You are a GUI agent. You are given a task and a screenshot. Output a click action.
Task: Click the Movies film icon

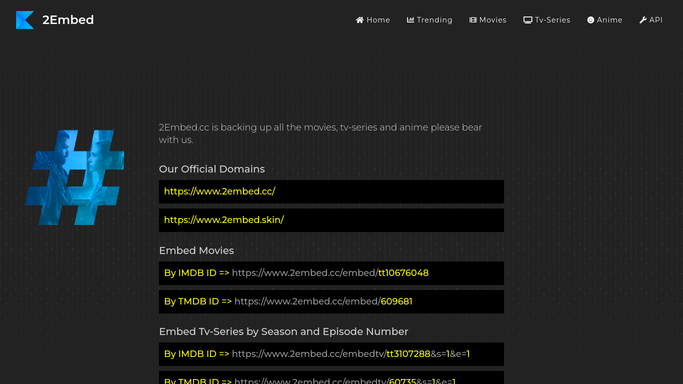pyautogui.click(x=473, y=20)
